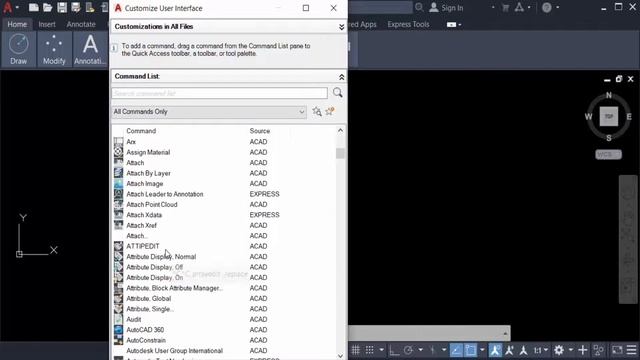Switch to the Express Tools tab
Screen dimensions: 640x360
(408, 24)
